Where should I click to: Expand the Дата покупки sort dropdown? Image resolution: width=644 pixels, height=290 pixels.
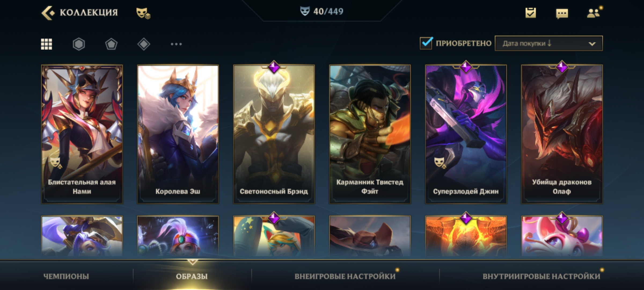click(x=549, y=43)
